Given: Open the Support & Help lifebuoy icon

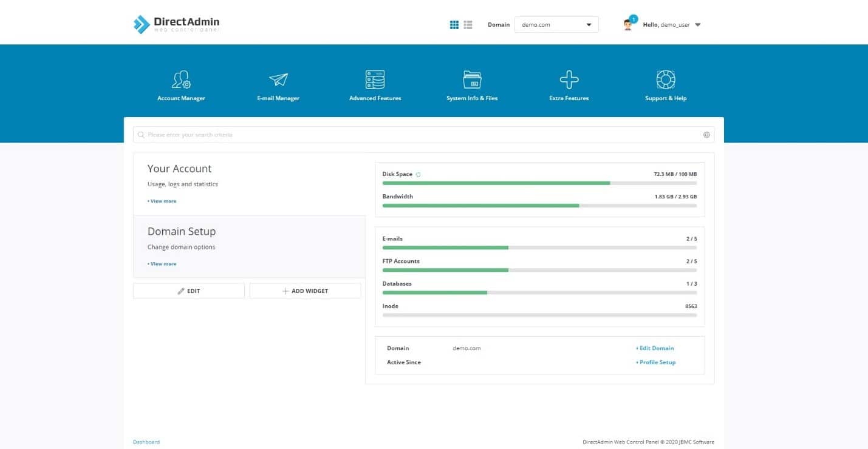Looking at the screenshot, I should click(666, 79).
